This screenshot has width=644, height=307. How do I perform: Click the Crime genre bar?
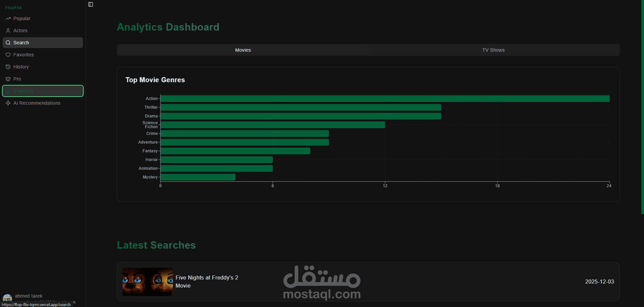point(245,134)
